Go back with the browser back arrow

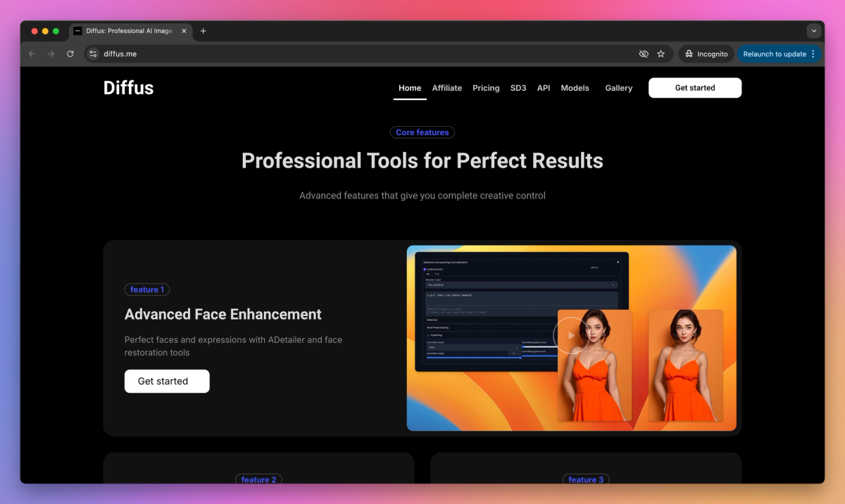point(32,53)
